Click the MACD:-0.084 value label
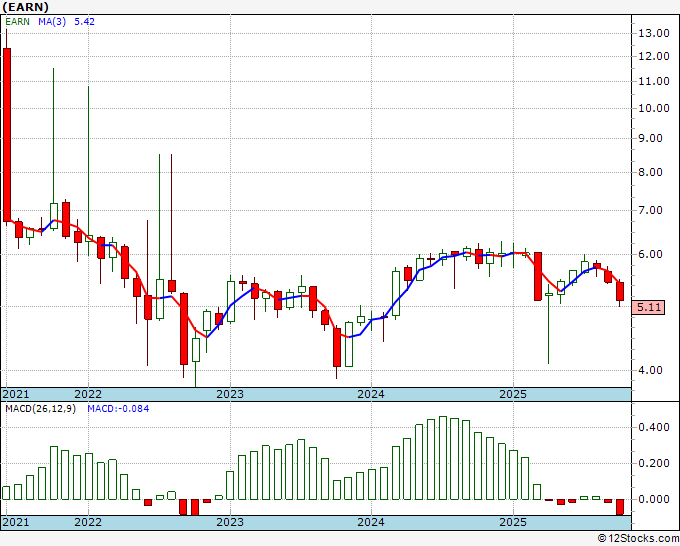 tap(118, 409)
